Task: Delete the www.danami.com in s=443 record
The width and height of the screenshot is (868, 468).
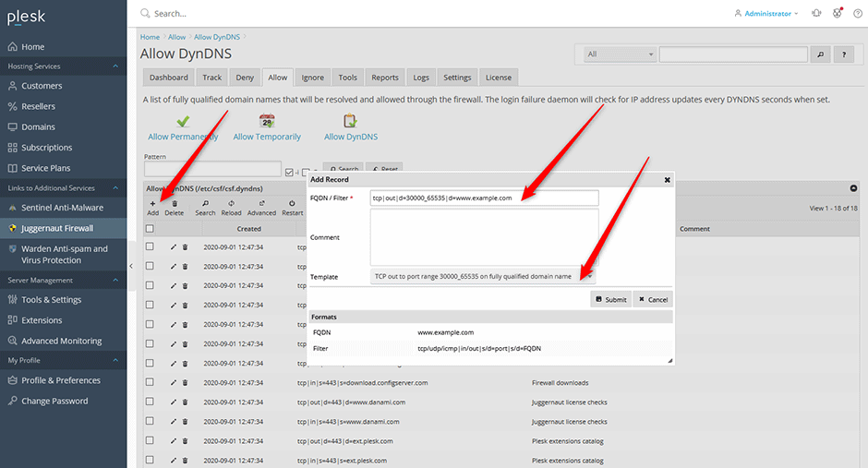Action: [186, 422]
